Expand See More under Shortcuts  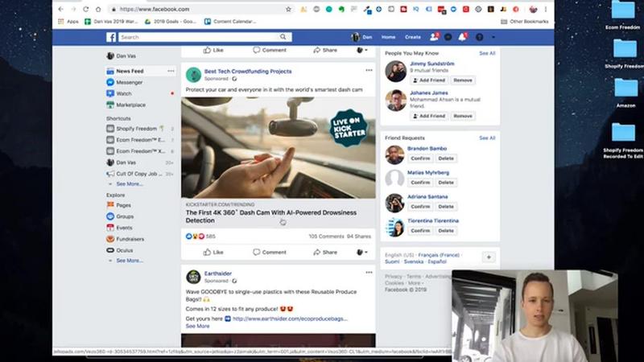point(130,184)
